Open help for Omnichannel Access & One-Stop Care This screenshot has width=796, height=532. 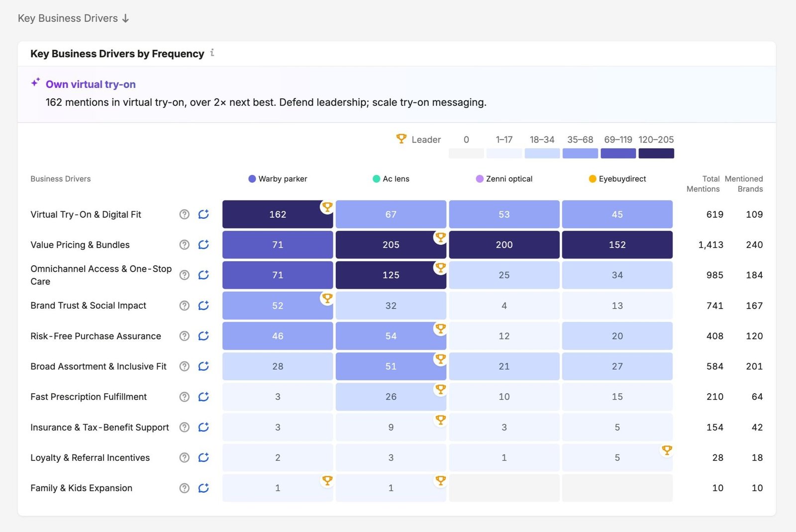[x=185, y=275]
